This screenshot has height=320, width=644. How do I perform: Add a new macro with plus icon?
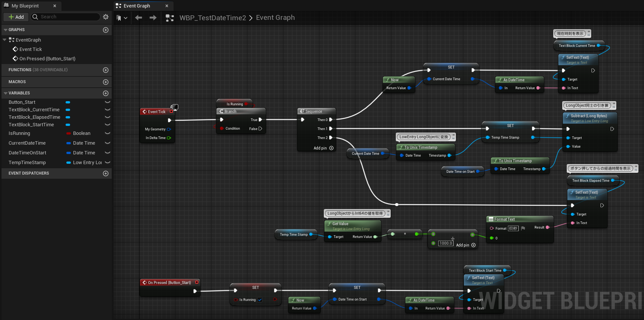point(106,82)
